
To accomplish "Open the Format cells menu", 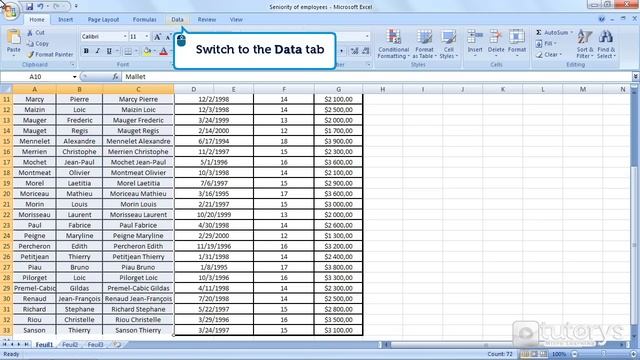I will tap(517, 43).
